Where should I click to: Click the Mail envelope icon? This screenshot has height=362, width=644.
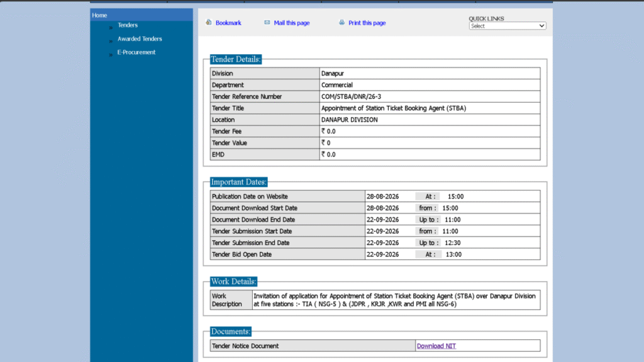click(x=267, y=23)
